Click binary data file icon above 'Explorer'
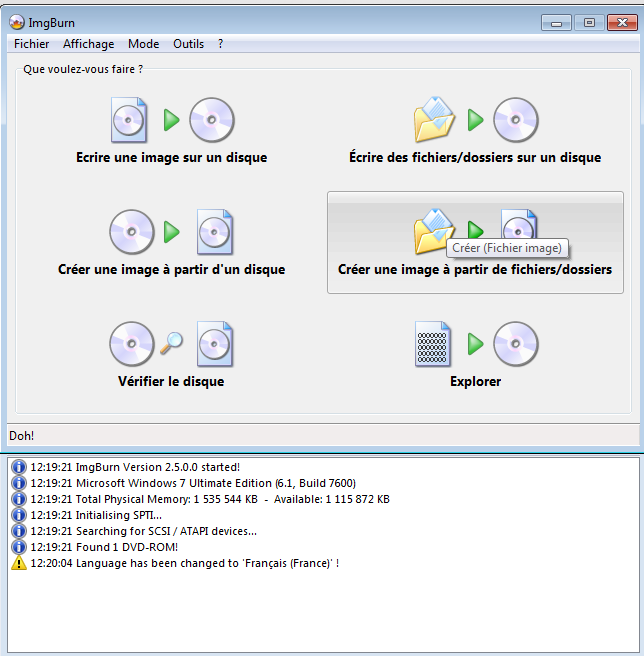Viewport: 644px width, 656px height. tap(433, 344)
